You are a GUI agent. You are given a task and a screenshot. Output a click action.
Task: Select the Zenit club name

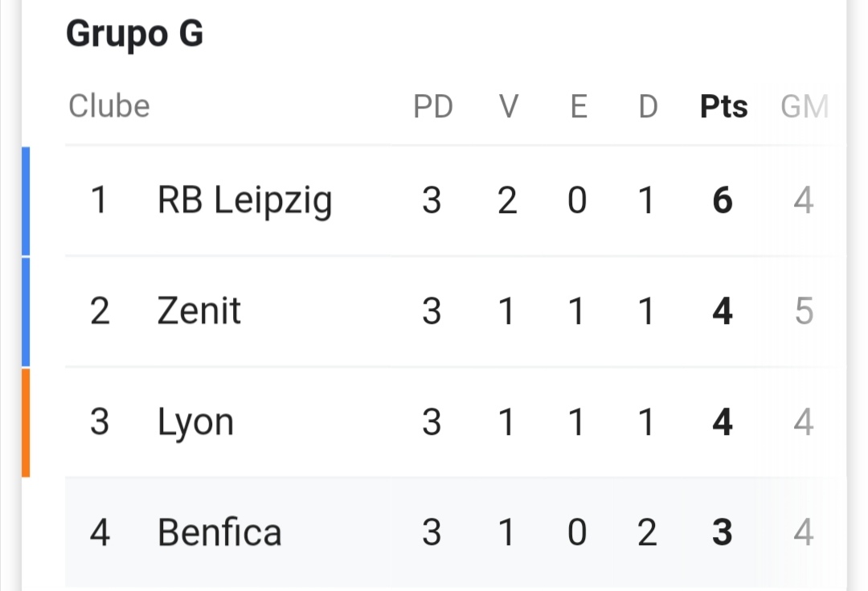coord(199,310)
